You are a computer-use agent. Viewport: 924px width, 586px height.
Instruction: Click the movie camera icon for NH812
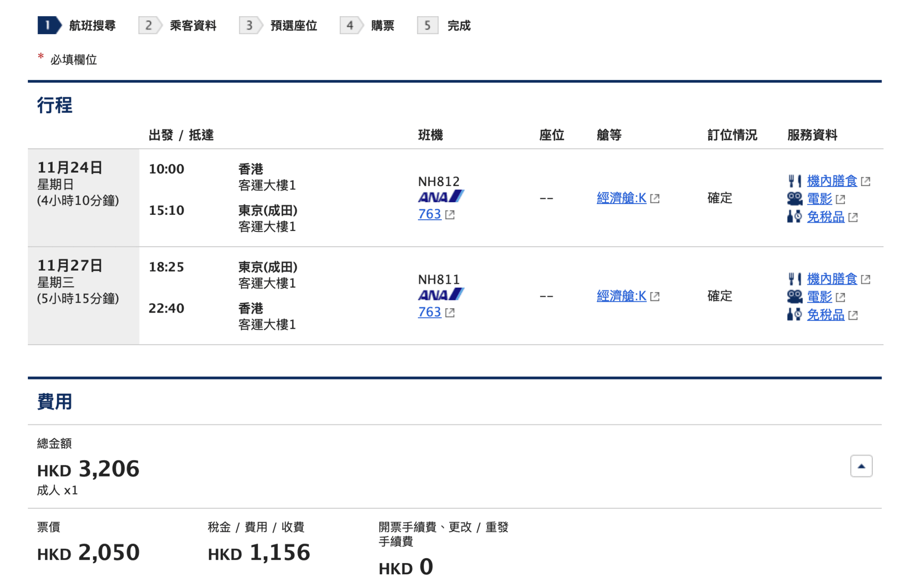(795, 199)
